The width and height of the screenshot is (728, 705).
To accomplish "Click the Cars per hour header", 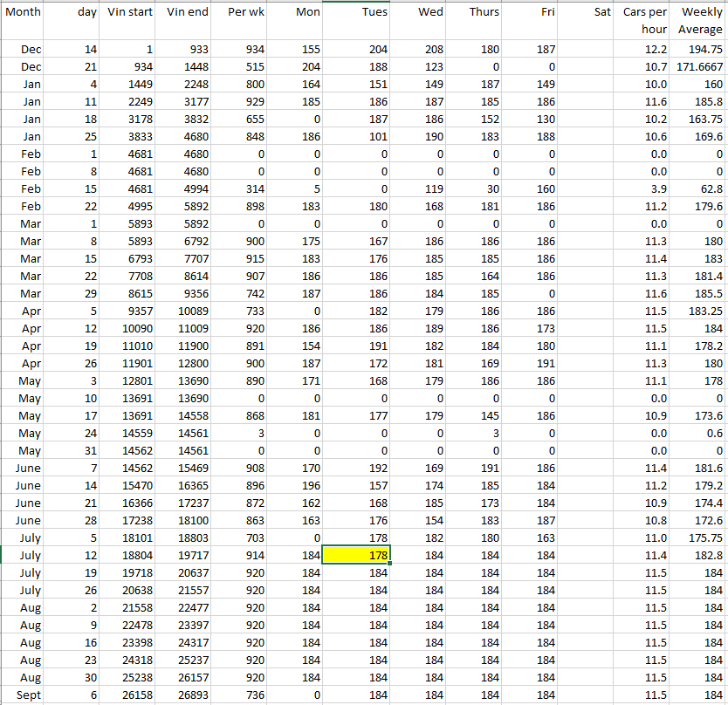I will tap(644, 21).
